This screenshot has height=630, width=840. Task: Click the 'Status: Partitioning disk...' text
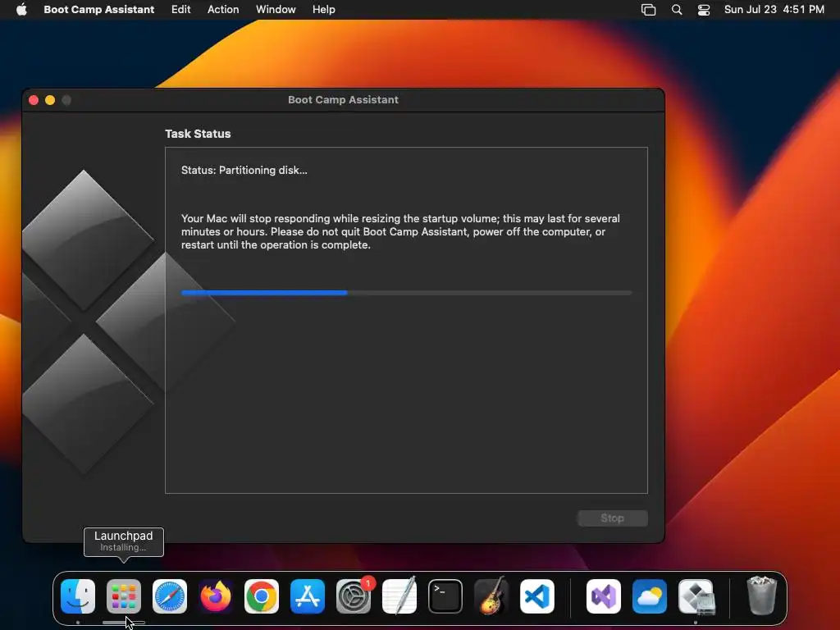[x=244, y=171]
